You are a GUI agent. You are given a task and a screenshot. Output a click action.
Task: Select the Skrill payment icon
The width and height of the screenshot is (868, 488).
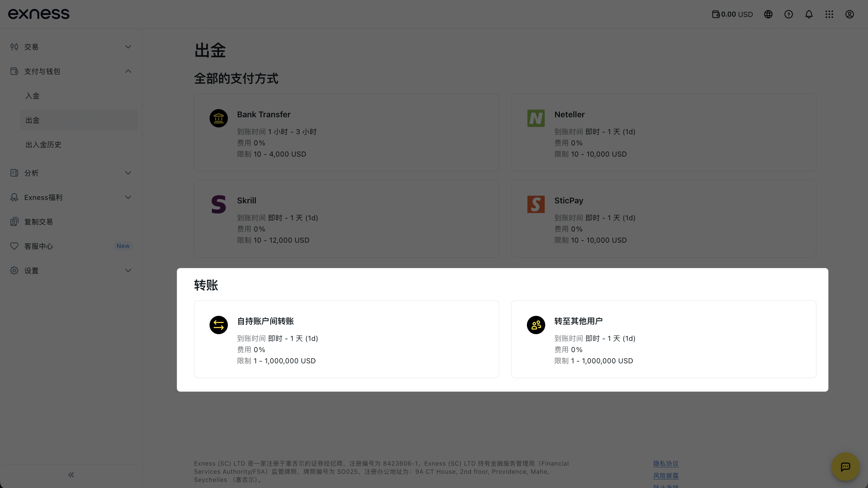click(218, 204)
